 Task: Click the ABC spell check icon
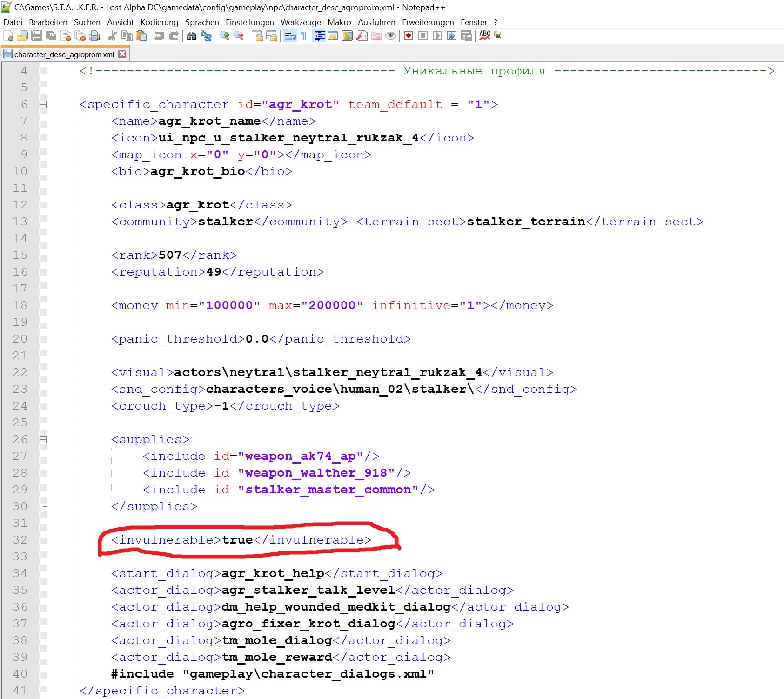pos(484,35)
